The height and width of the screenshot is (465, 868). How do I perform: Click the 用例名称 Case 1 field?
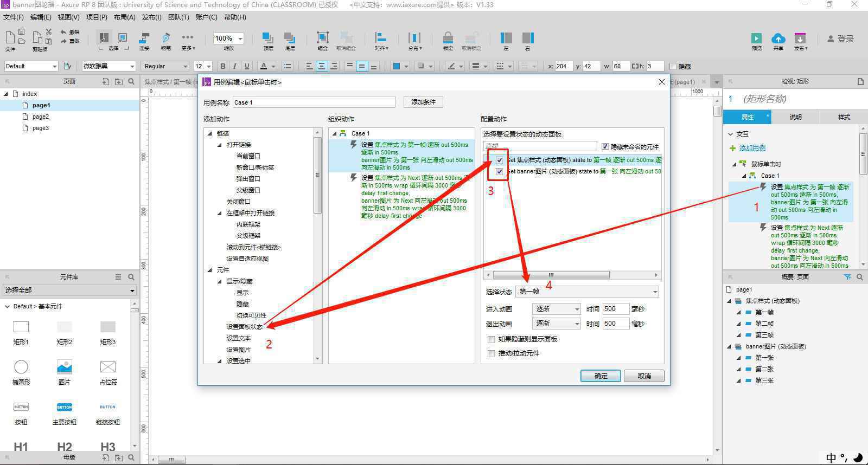[x=314, y=102]
